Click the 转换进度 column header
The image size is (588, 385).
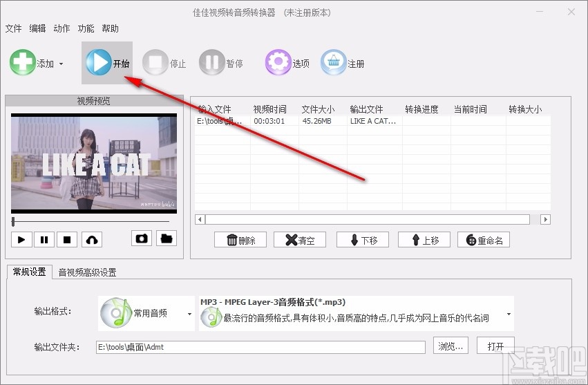(x=422, y=110)
